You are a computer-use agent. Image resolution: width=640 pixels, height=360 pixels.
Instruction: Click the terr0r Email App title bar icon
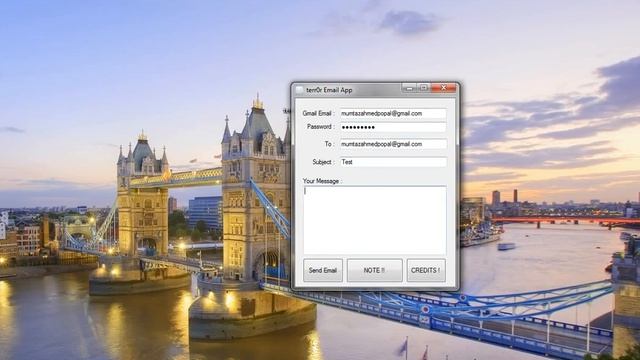[x=300, y=90]
